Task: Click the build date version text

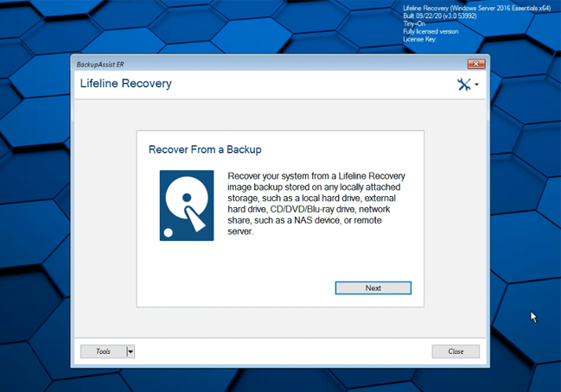Action: click(x=440, y=16)
